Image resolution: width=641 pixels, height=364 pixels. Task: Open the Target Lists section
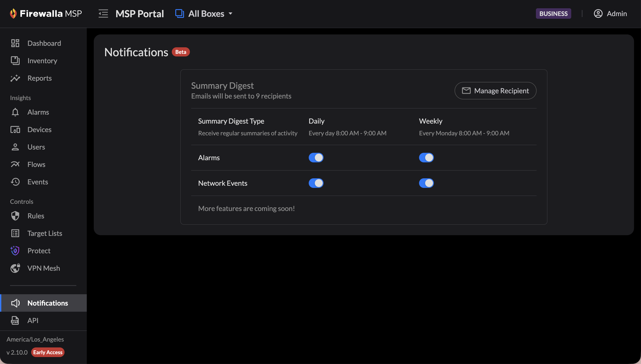coord(45,233)
